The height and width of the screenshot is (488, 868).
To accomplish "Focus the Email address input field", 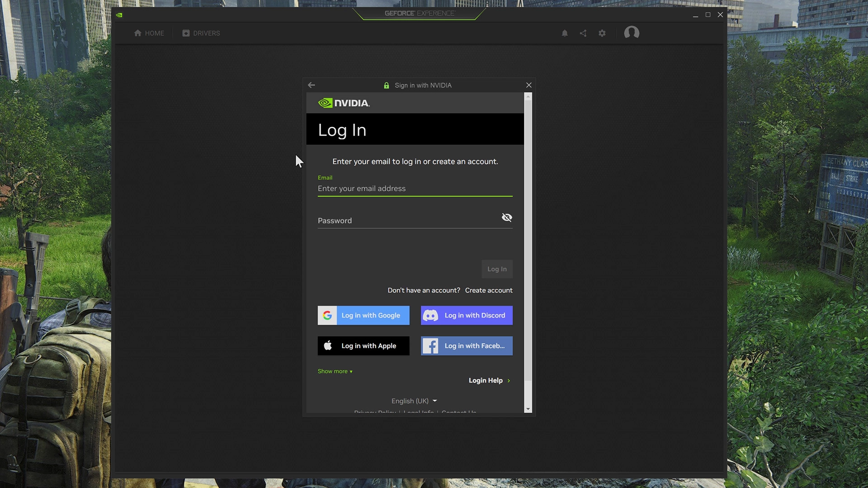I will pos(415,188).
